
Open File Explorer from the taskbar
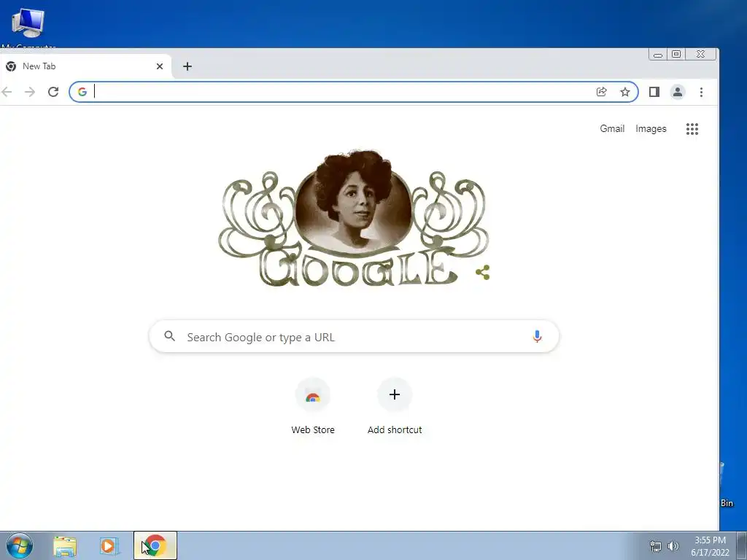point(65,546)
